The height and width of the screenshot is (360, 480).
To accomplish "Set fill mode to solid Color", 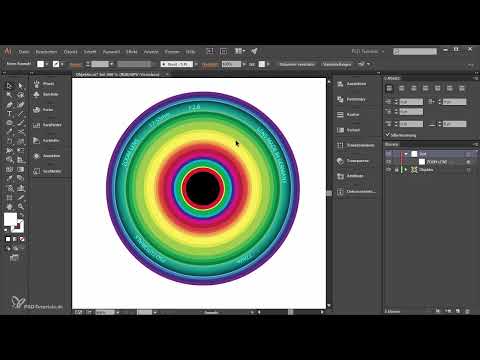I will (8, 239).
